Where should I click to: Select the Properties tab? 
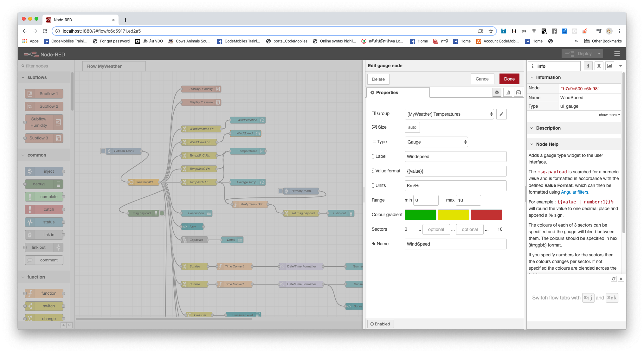coord(398,93)
